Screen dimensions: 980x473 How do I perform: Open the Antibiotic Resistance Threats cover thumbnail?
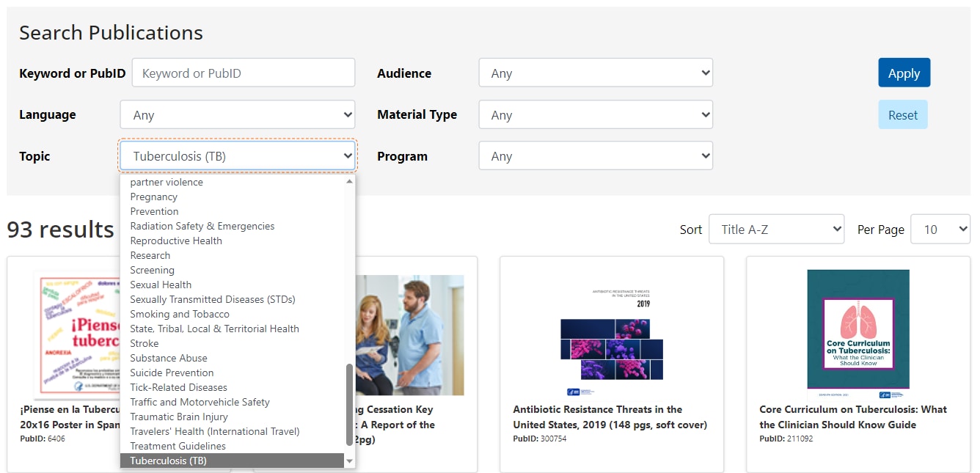(x=612, y=336)
